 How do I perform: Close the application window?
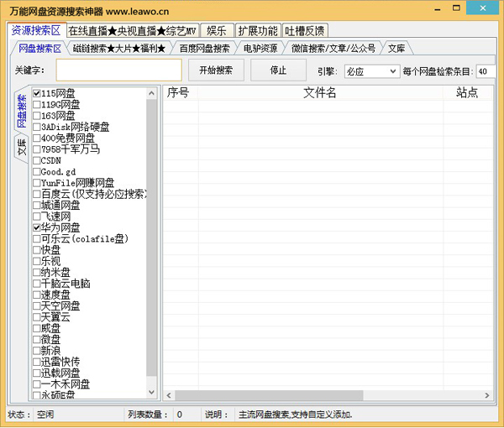click(x=483, y=8)
